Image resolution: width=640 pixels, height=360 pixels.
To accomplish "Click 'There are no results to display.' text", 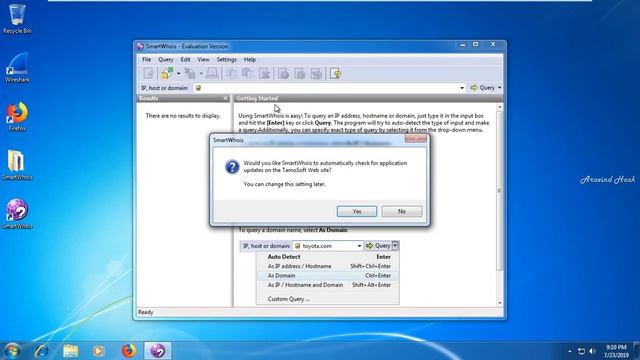I will (x=183, y=116).
